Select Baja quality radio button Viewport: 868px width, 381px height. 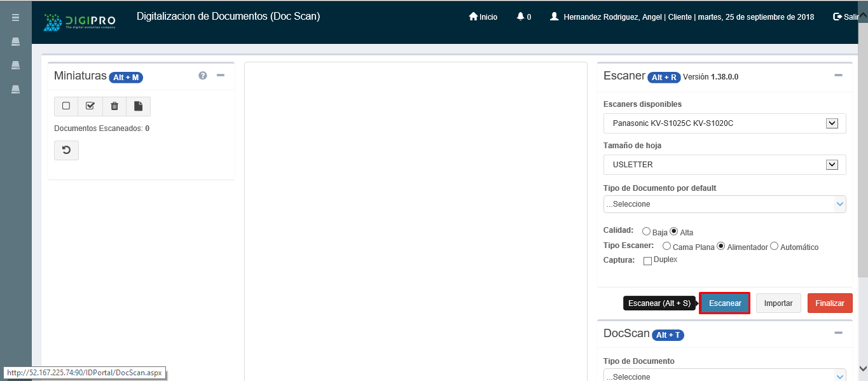[646, 232]
